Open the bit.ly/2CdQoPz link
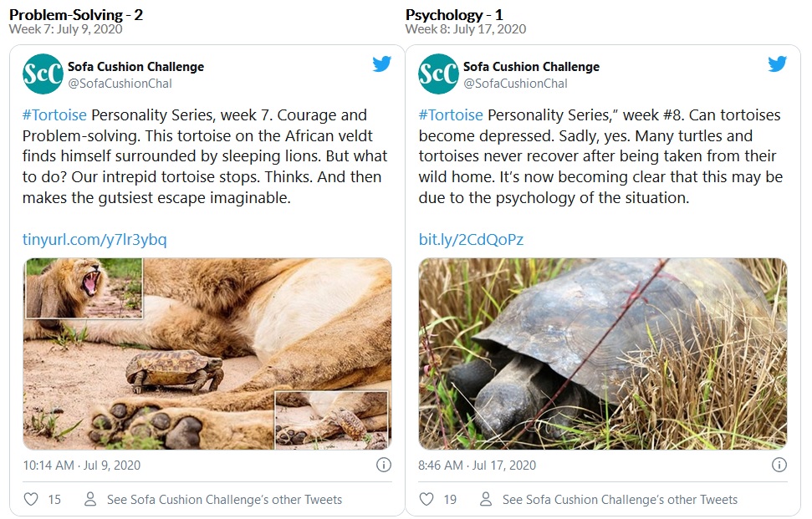Viewport: 812px width, 519px height. (471, 240)
